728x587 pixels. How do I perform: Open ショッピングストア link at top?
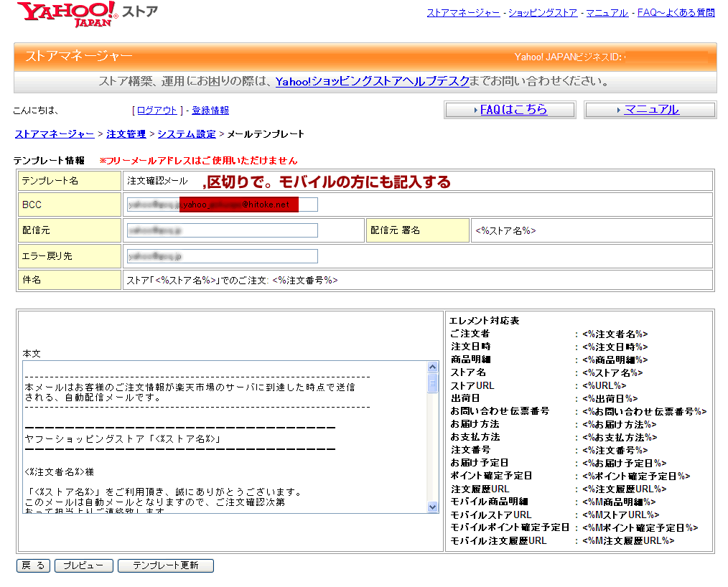[x=543, y=13]
